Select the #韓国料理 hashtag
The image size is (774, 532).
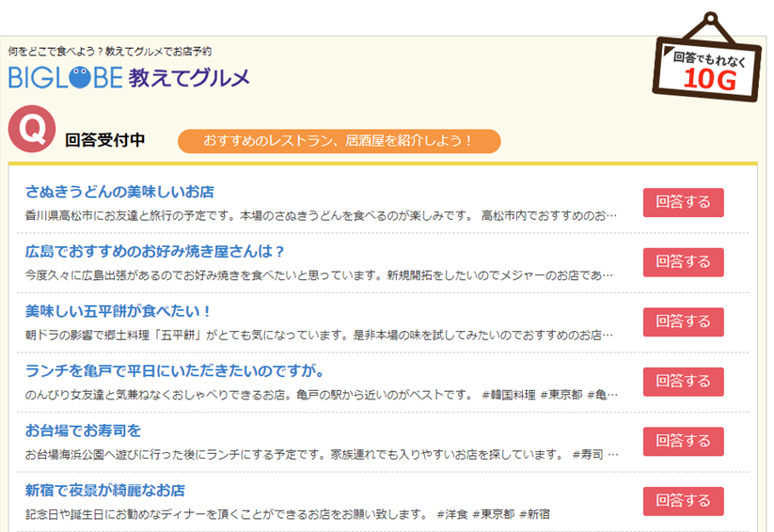[508, 394]
